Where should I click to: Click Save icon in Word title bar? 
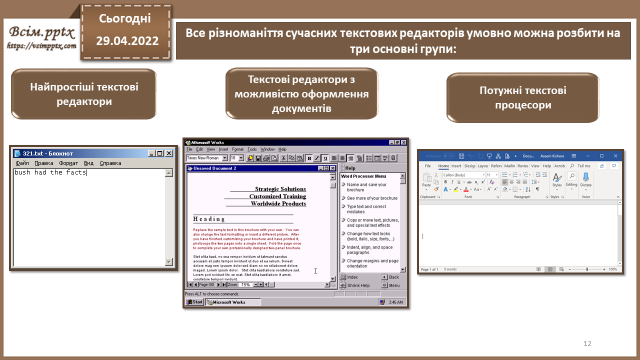[461, 156]
